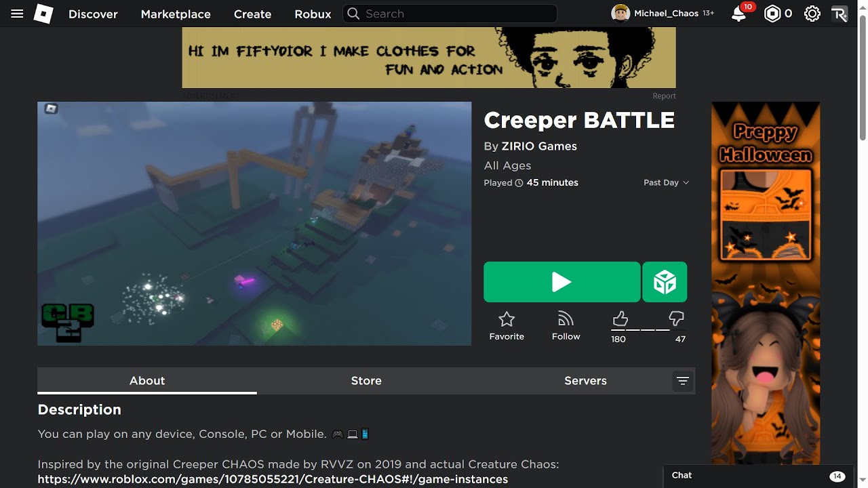Focus the Search input field

pyautogui.click(x=450, y=14)
